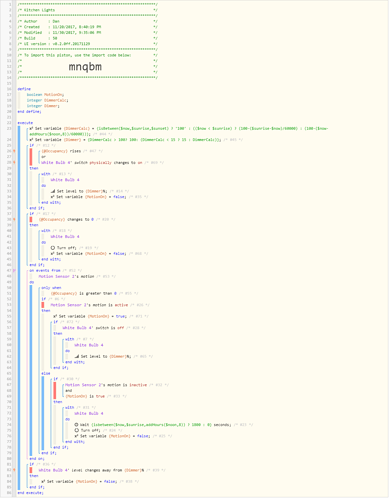This screenshot has width=390, height=500.
Task: Click the signal-bars icon beside first Set level
Action: click(x=53, y=191)
